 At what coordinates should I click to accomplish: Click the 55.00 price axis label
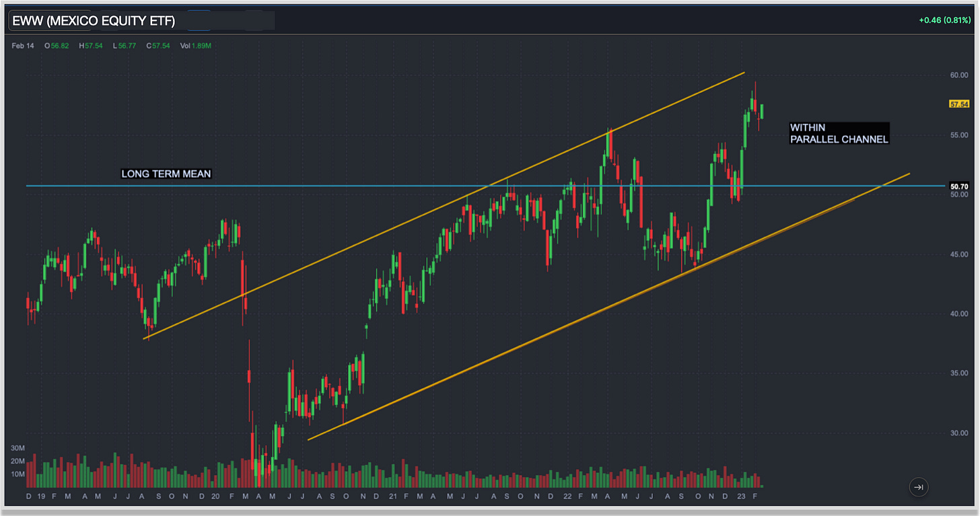(958, 135)
